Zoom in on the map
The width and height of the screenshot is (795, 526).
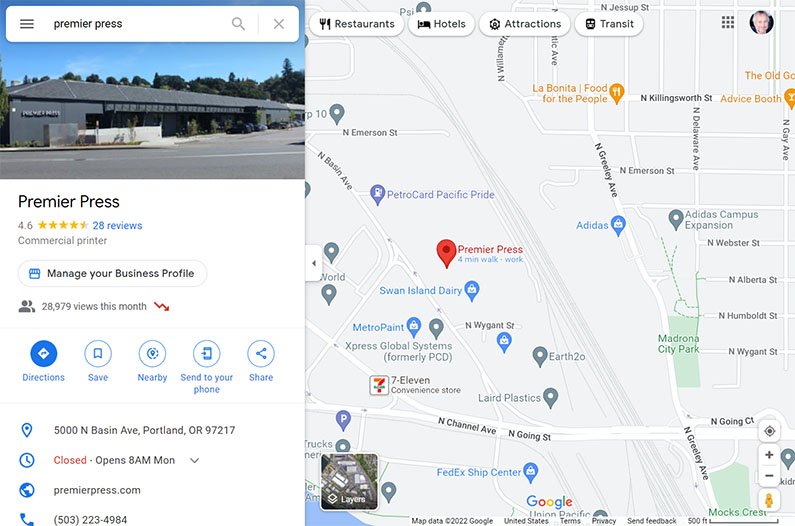point(769,454)
